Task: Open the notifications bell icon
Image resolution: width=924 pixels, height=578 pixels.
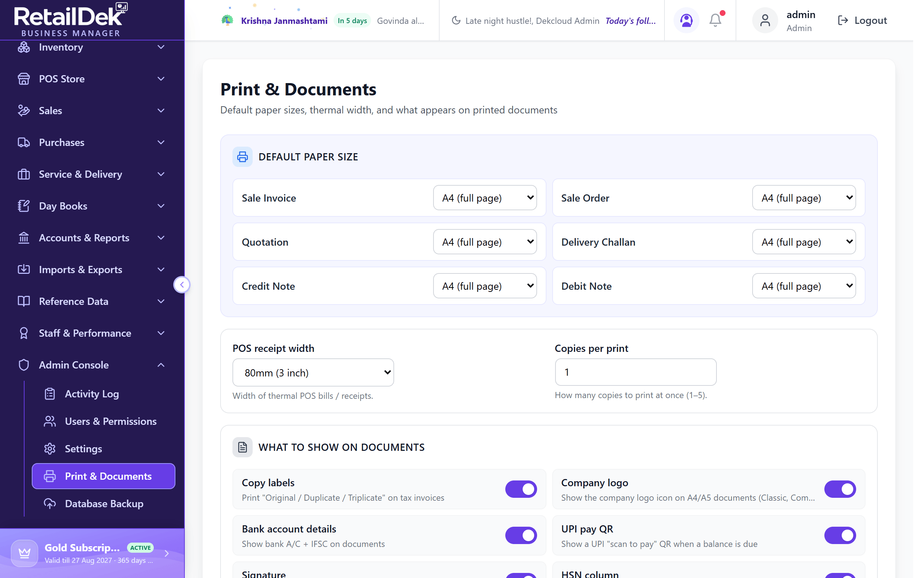Action: click(715, 20)
